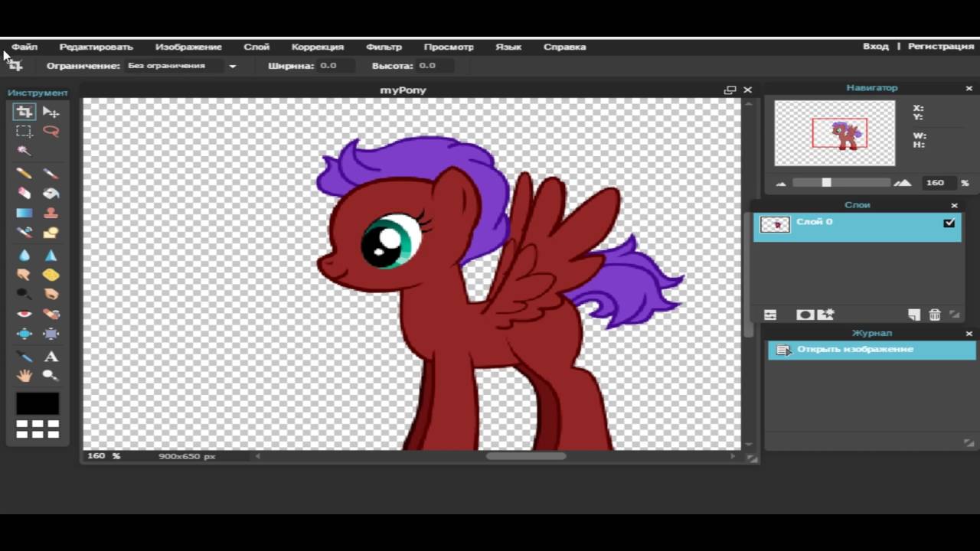The height and width of the screenshot is (551, 980).
Task: Open the Просмотр menu
Action: [x=449, y=47]
